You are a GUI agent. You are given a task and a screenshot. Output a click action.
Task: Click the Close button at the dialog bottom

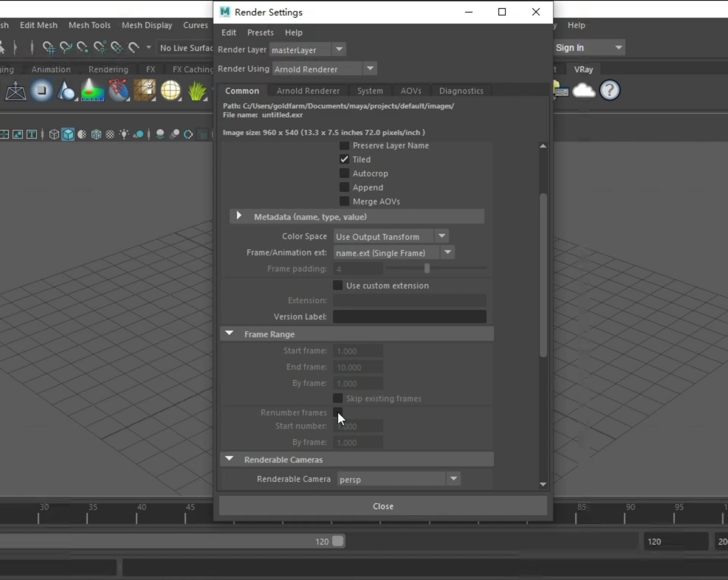point(382,506)
